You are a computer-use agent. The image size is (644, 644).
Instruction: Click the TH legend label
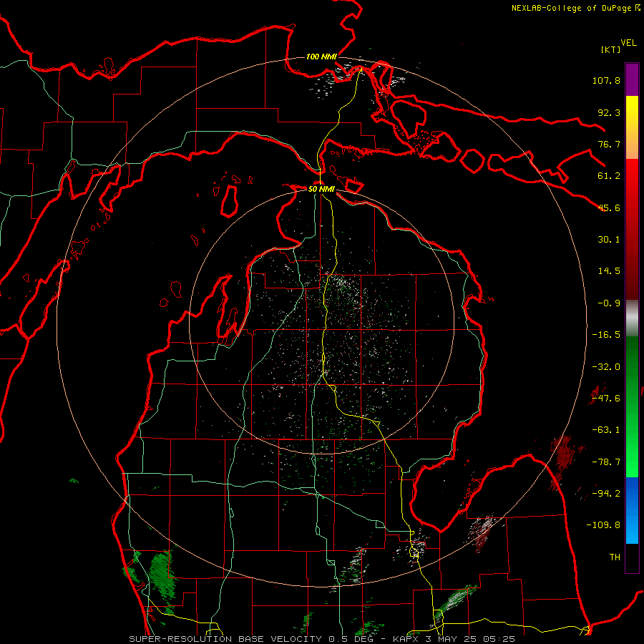click(615, 557)
